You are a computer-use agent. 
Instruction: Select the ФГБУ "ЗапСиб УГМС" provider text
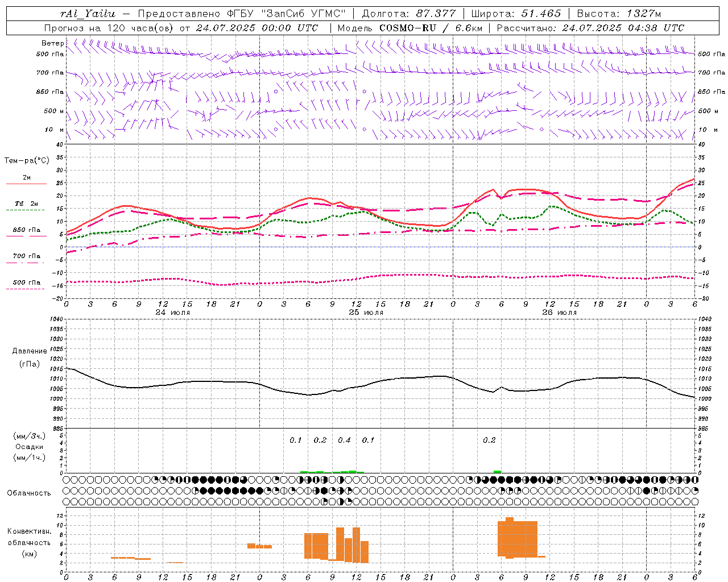click(x=287, y=14)
